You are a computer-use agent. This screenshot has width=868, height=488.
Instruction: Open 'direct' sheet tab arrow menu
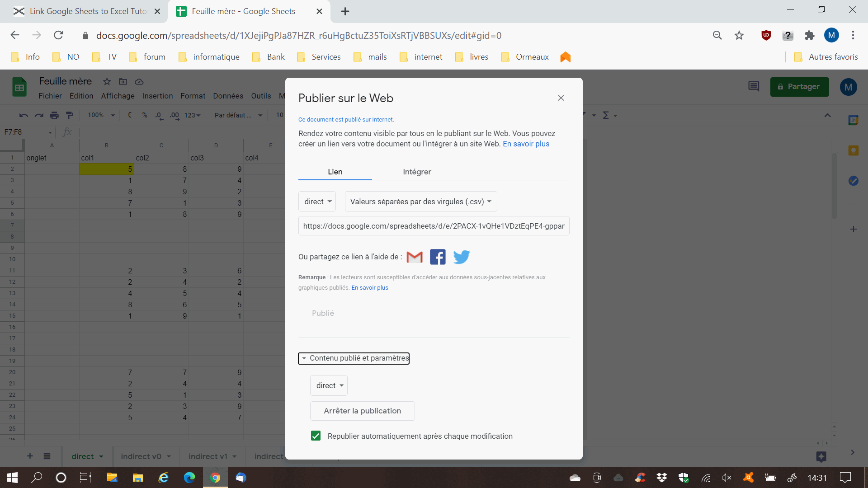click(101, 456)
